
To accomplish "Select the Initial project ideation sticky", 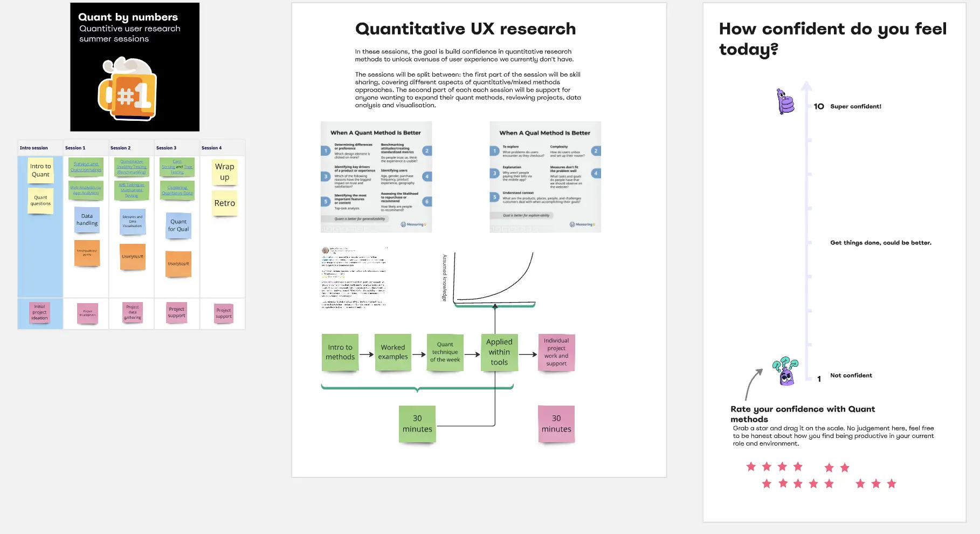I will pos(40,312).
